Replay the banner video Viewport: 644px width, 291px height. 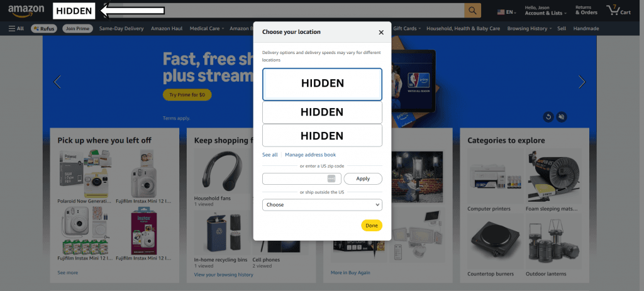pos(548,118)
